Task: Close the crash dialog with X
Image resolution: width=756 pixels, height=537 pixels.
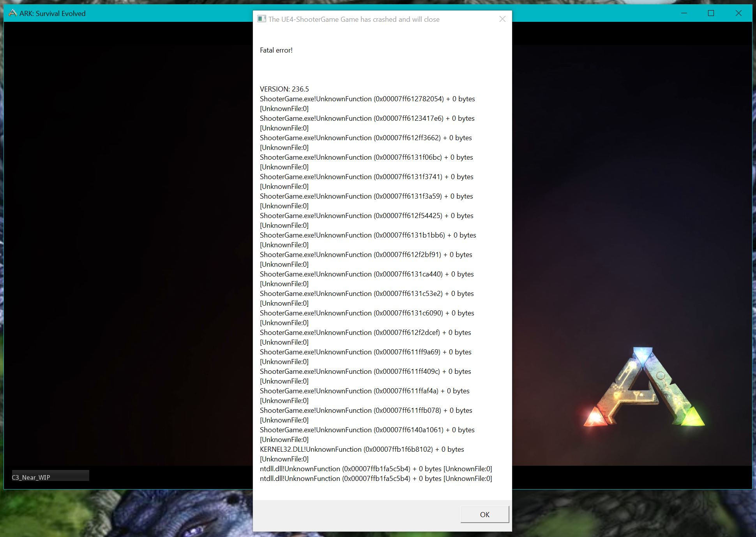Action: (502, 19)
